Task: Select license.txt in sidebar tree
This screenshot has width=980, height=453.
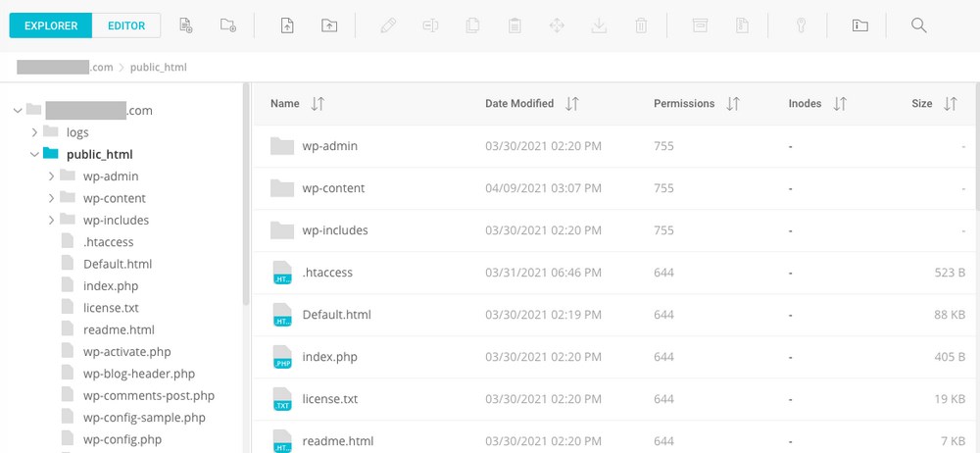Action: (x=111, y=308)
